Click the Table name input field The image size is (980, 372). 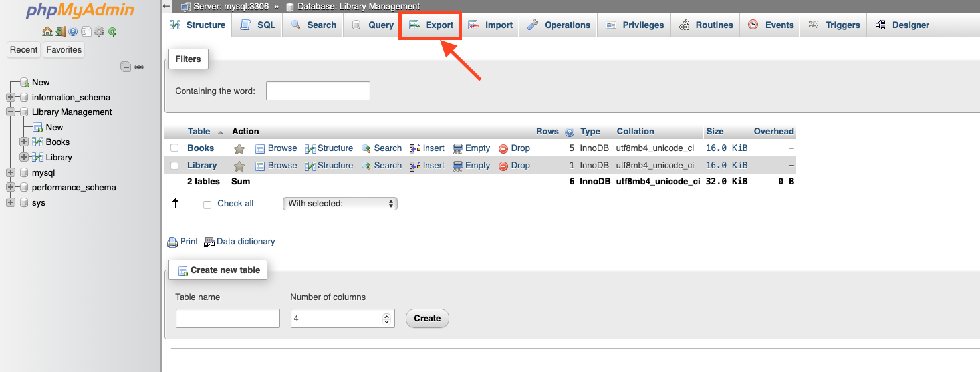[x=227, y=319]
